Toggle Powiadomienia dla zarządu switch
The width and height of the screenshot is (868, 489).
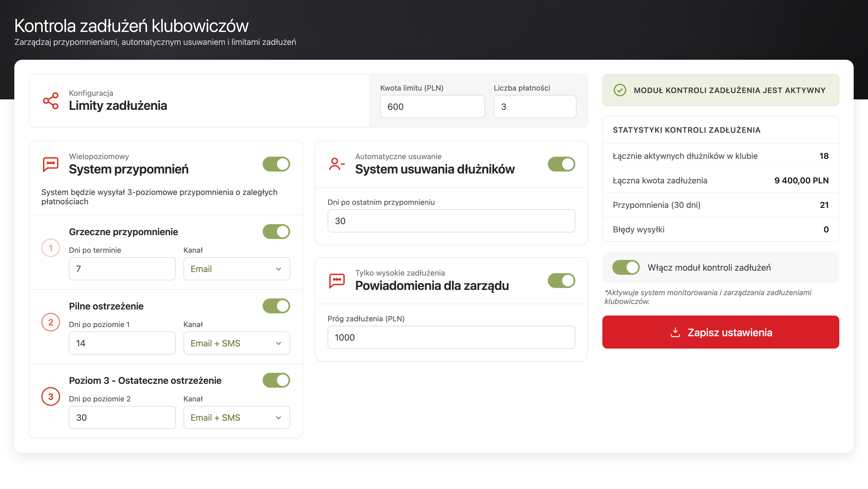(561, 281)
